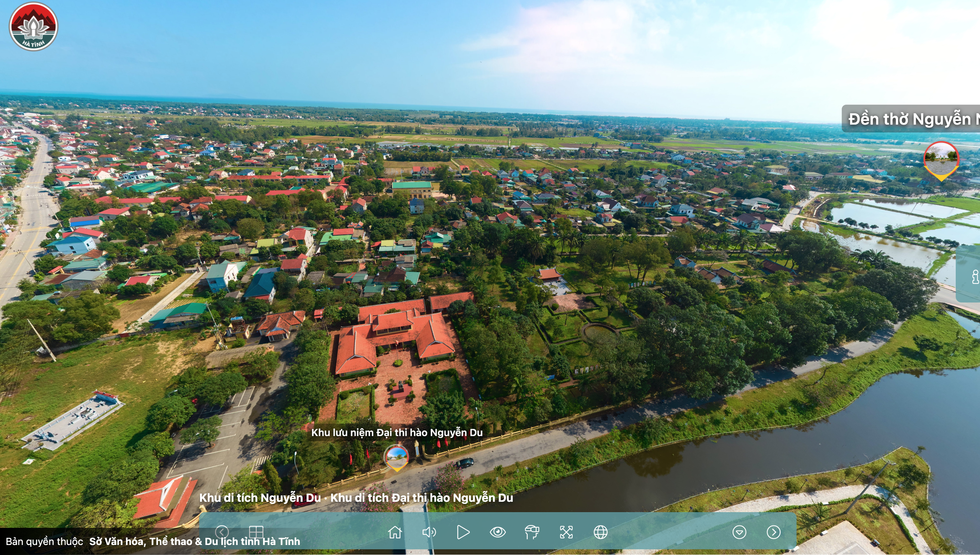Click Khu lưu niệm Đại thi hào label
The height and width of the screenshot is (555, 980).
click(x=397, y=432)
